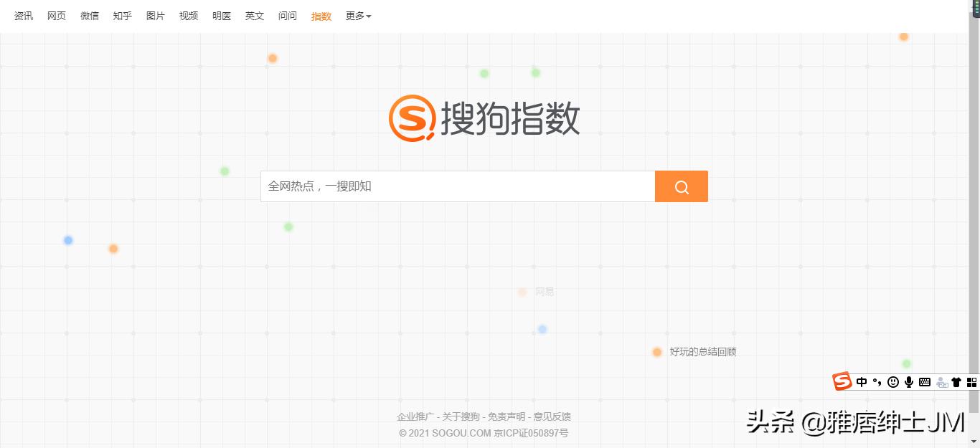980x448 pixels.
Task: Switch to the 微信 search tab
Action: [x=89, y=16]
